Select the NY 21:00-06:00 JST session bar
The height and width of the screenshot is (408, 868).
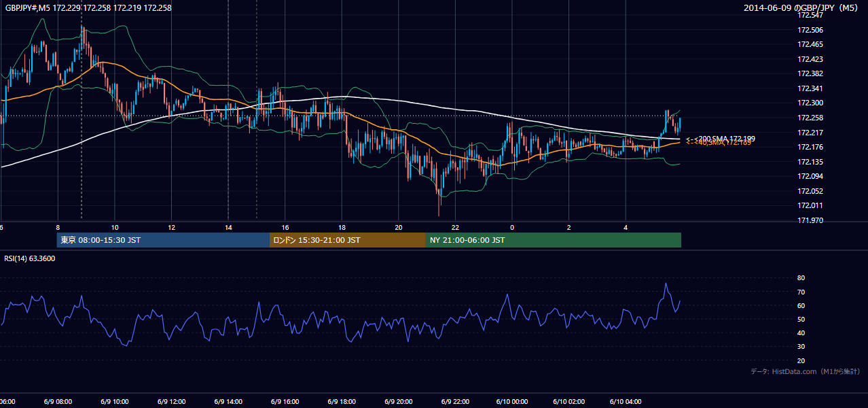pos(554,240)
